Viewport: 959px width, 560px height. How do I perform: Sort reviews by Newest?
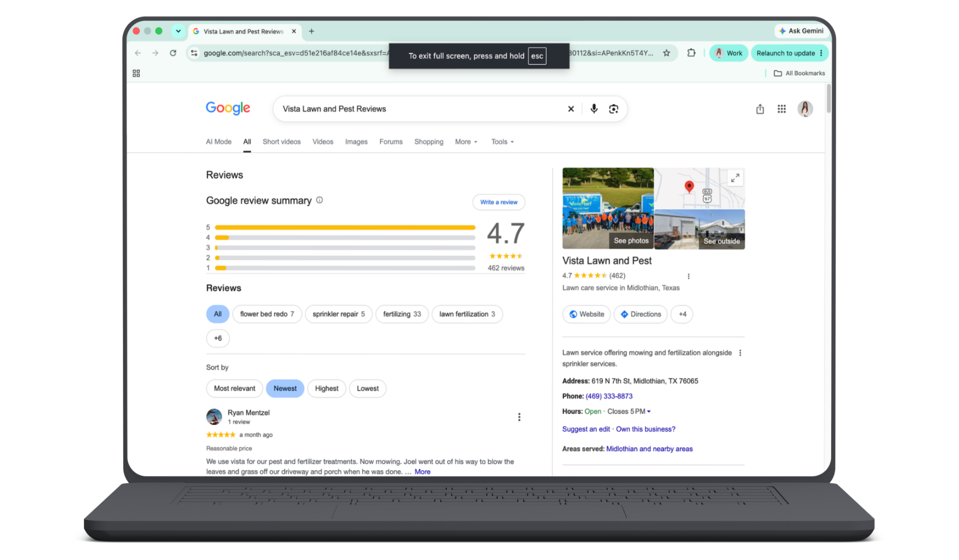pos(285,388)
